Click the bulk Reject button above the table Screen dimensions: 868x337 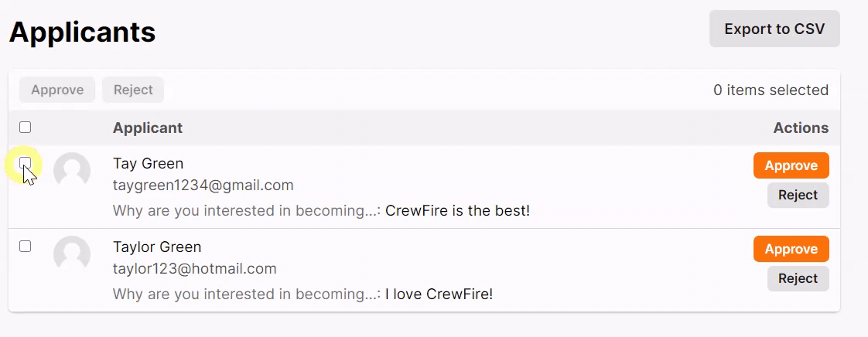coord(133,90)
